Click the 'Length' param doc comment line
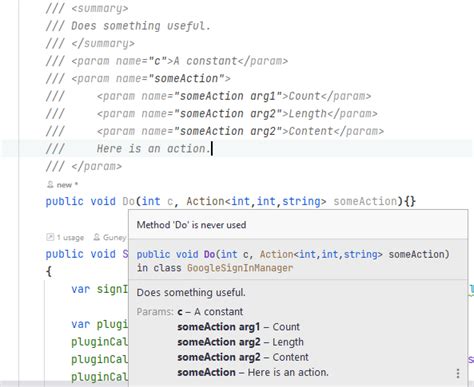 pyautogui.click(x=212, y=114)
